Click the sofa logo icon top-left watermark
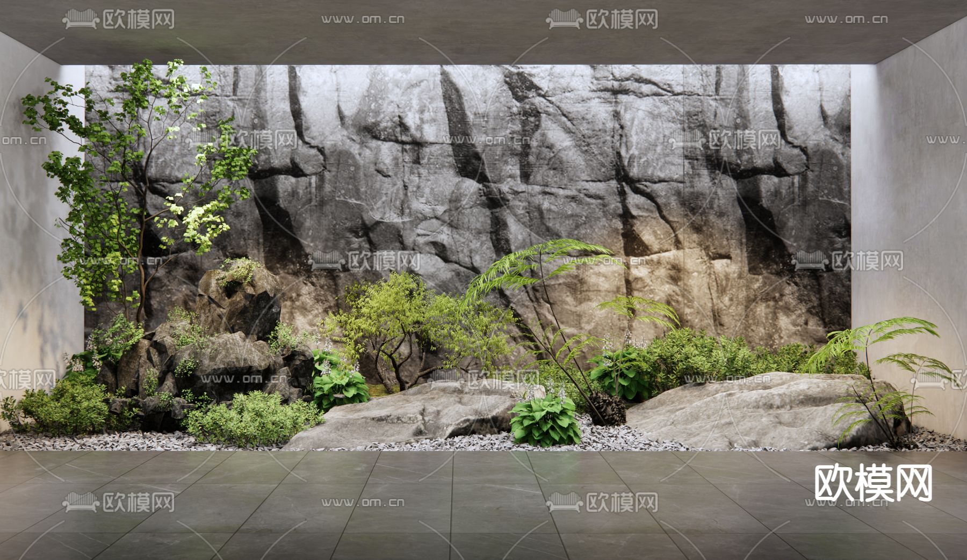This screenshot has width=967, height=560. 80,18
